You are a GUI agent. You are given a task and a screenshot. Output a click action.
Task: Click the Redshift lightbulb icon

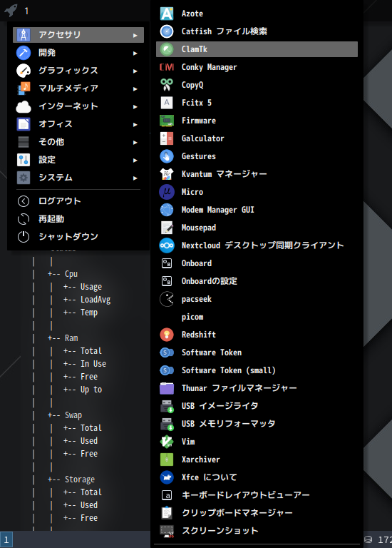(167, 335)
